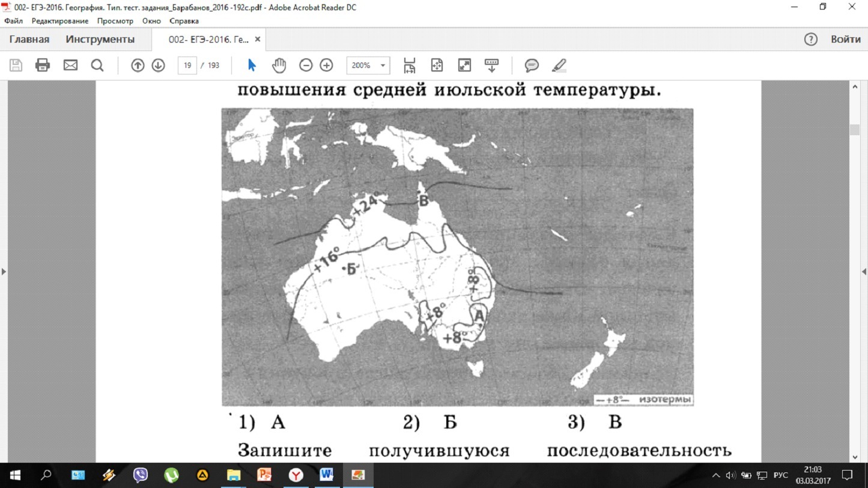The height and width of the screenshot is (488, 868).
Task: Click the read mode toolbar icon
Action: (x=491, y=65)
